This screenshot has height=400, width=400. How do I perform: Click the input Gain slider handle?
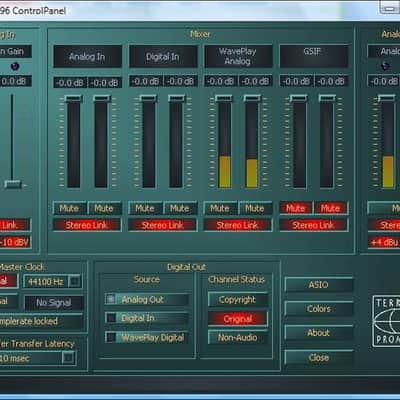[13, 184]
